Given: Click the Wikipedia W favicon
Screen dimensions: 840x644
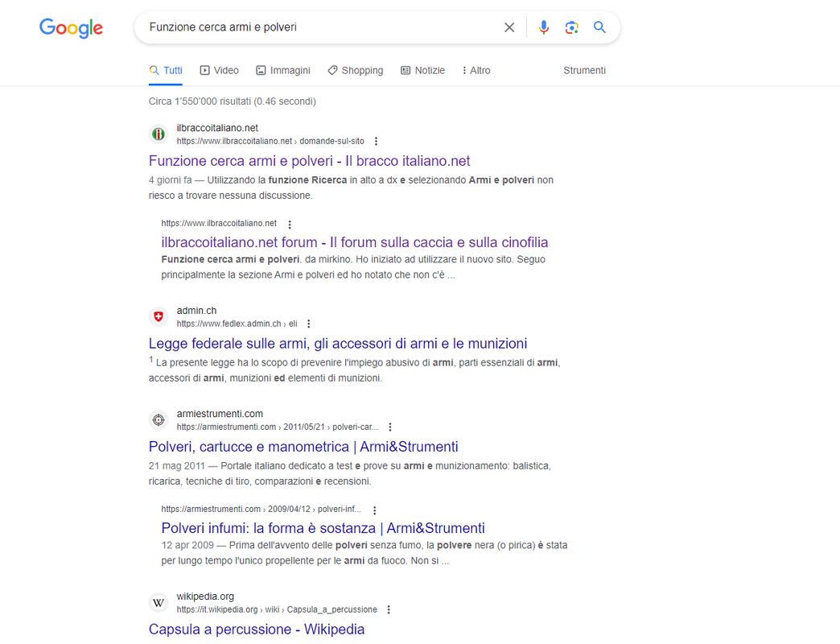Looking at the screenshot, I should pyautogui.click(x=159, y=603).
